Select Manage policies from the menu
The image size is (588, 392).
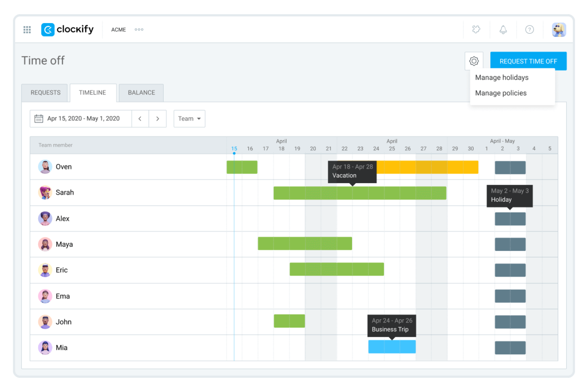[501, 93]
